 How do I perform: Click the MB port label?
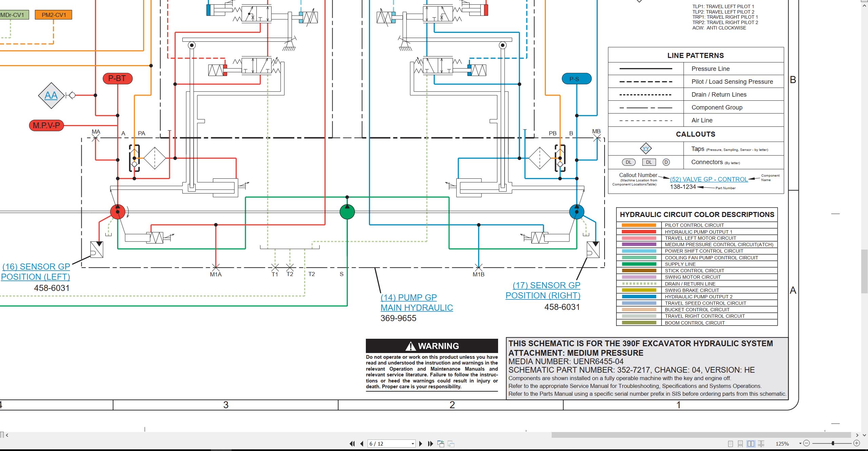tap(596, 131)
